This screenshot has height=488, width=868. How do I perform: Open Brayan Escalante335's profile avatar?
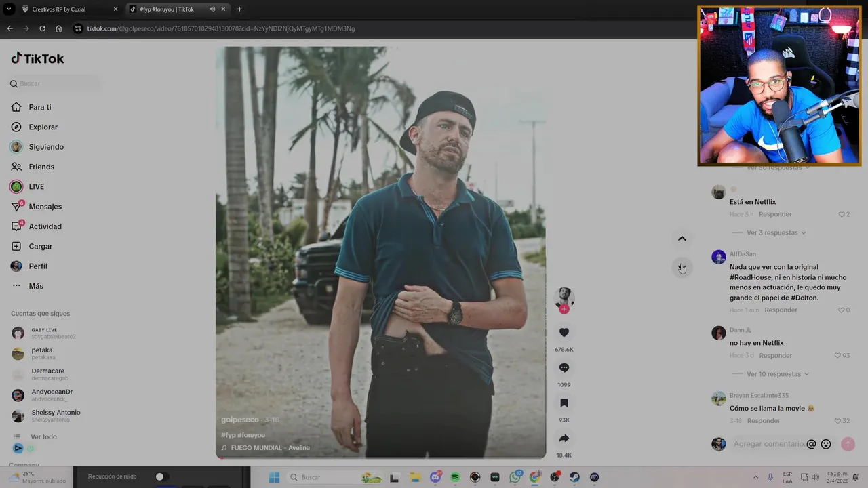[x=719, y=399]
